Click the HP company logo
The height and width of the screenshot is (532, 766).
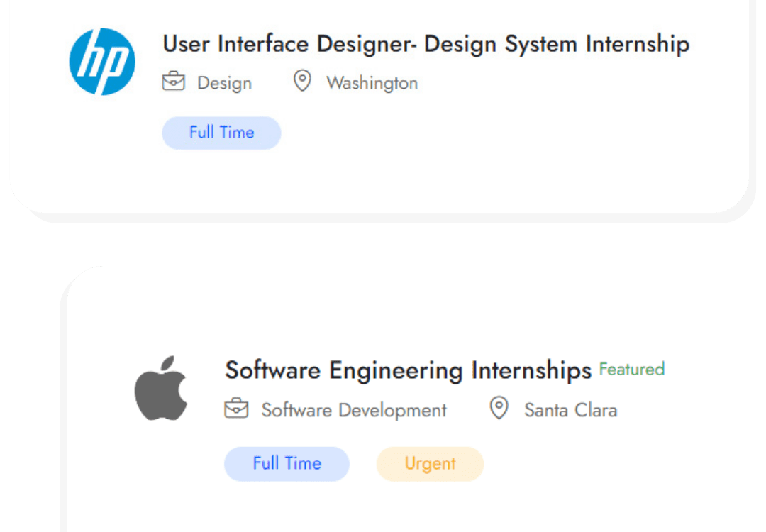point(102,62)
